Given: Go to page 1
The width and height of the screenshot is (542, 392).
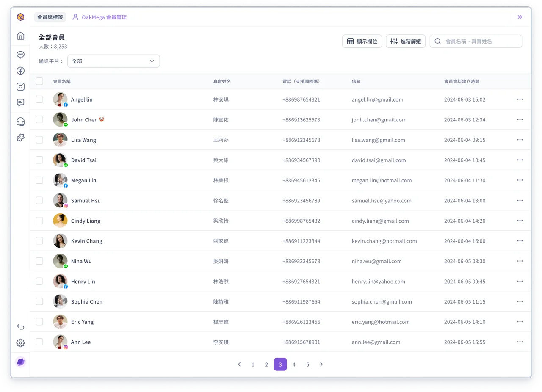Looking at the screenshot, I should [x=253, y=364].
